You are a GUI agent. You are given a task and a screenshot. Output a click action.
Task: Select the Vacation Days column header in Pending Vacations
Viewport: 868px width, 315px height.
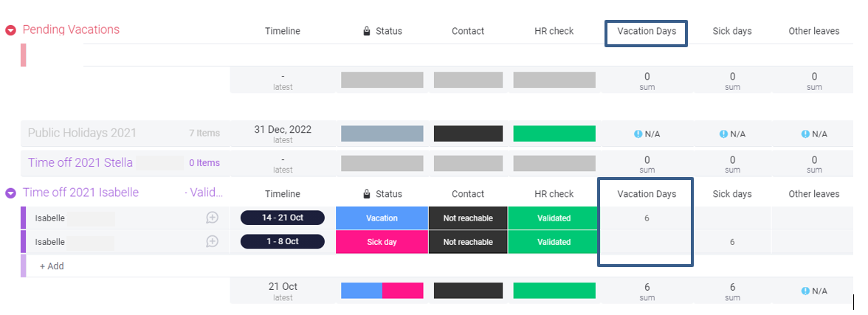[646, 31]
